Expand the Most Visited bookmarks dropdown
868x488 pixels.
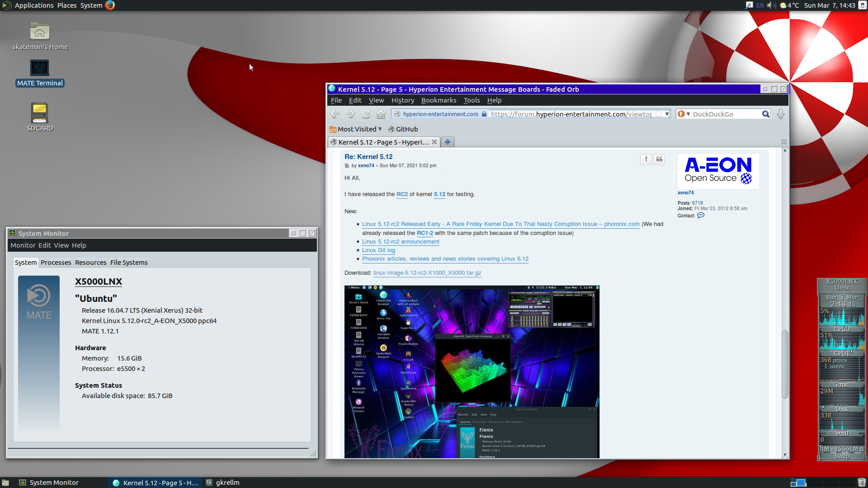[x=355, y=129]
